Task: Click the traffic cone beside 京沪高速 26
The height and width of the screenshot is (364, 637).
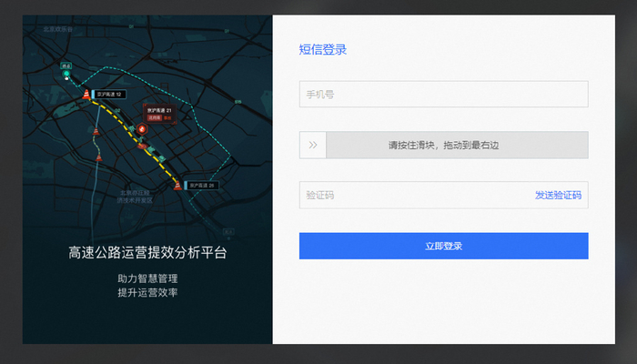Action: click(177, 186)
